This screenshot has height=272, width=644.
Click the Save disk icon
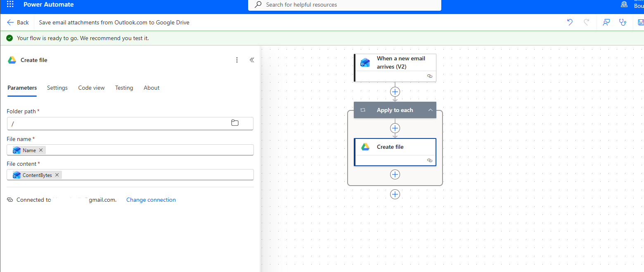[x=640, y=22]
